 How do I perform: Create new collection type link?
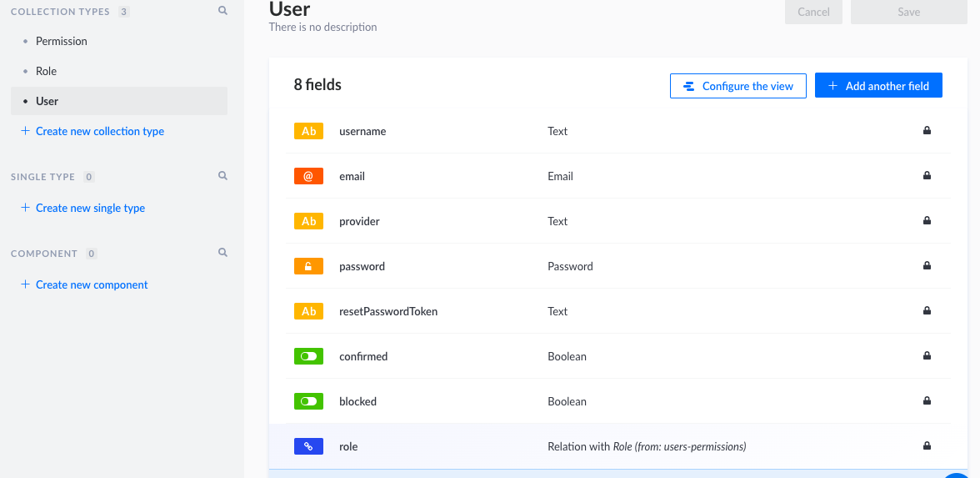point(99,131)
